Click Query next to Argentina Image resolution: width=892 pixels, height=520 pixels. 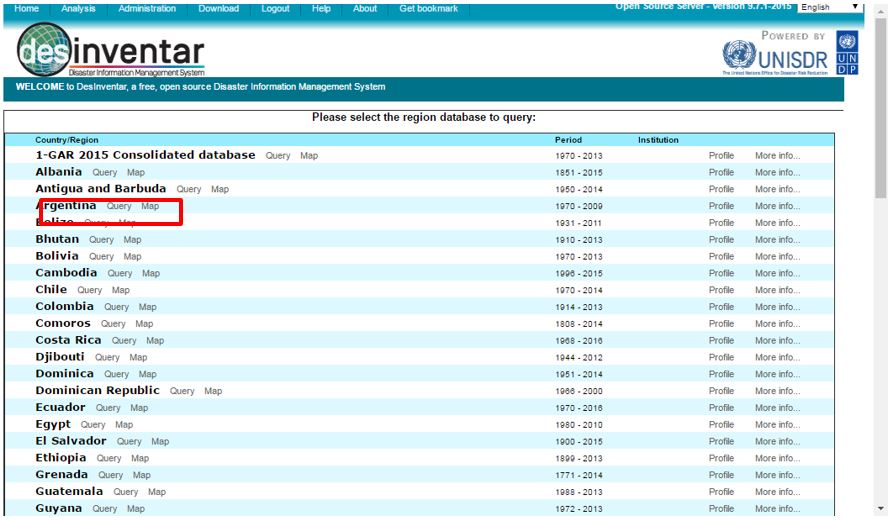tap(119, 206)
